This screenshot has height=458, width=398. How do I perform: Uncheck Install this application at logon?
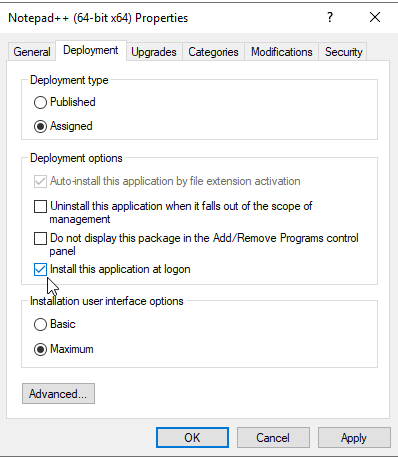tap(40, 269)
